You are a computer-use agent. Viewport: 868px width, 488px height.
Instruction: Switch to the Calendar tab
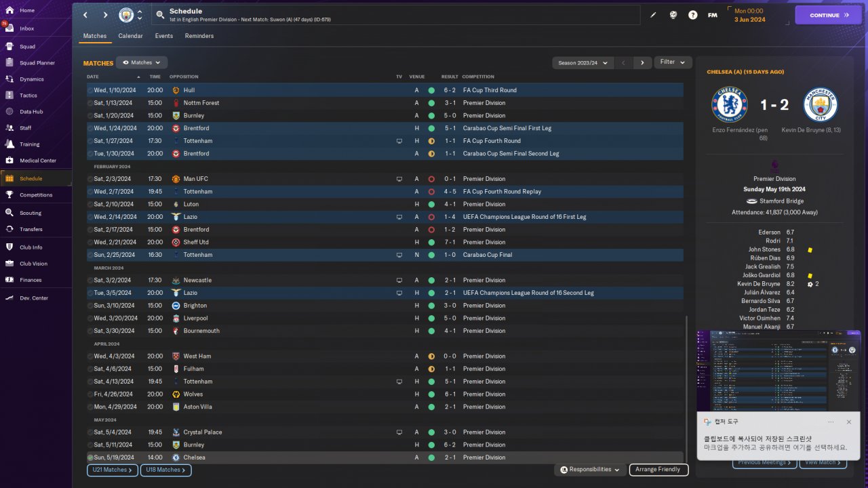tap(130, 36)
